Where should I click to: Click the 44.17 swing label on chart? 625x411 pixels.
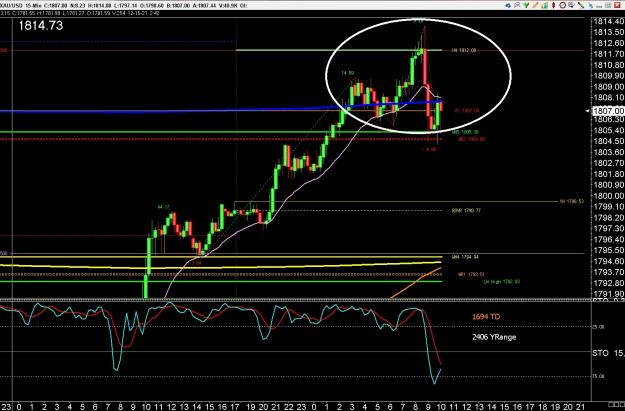(x=163, y=207)
